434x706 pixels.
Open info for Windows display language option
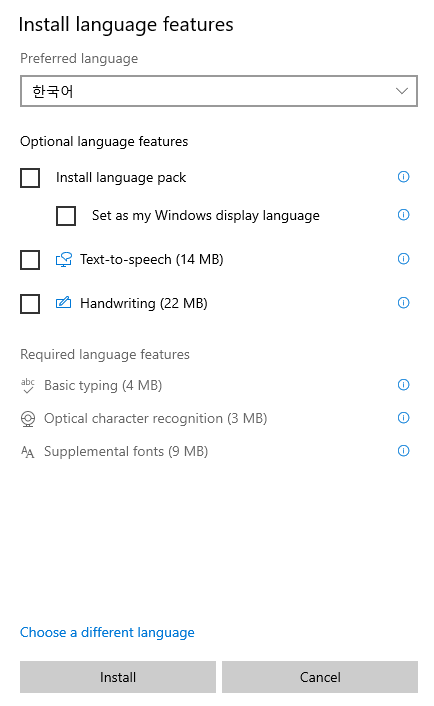pos(403,214)
